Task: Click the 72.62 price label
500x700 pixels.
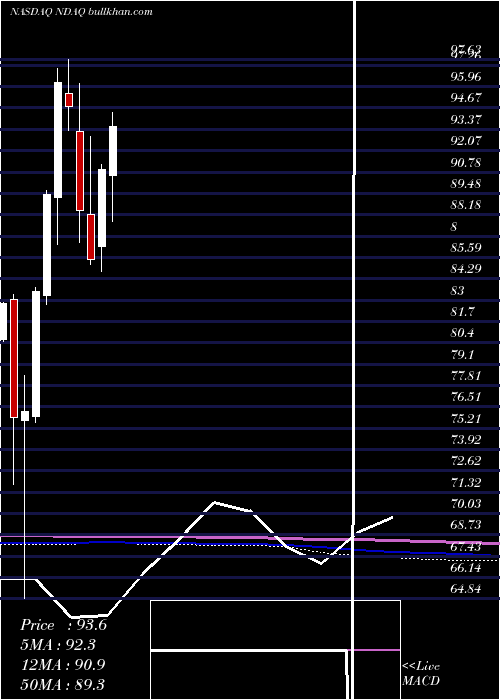Action: (x=466, y=461)
